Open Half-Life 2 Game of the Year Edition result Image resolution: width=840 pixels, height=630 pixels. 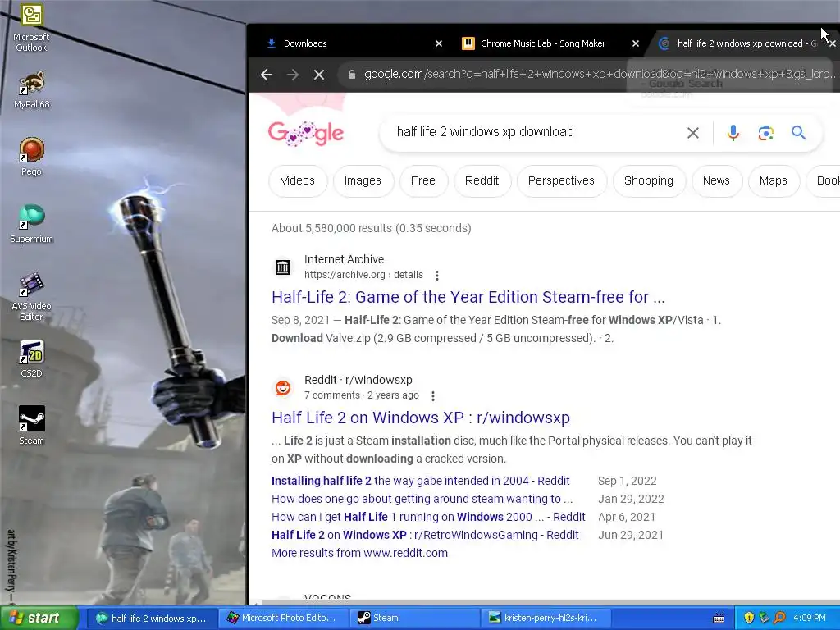pos(468,297)
